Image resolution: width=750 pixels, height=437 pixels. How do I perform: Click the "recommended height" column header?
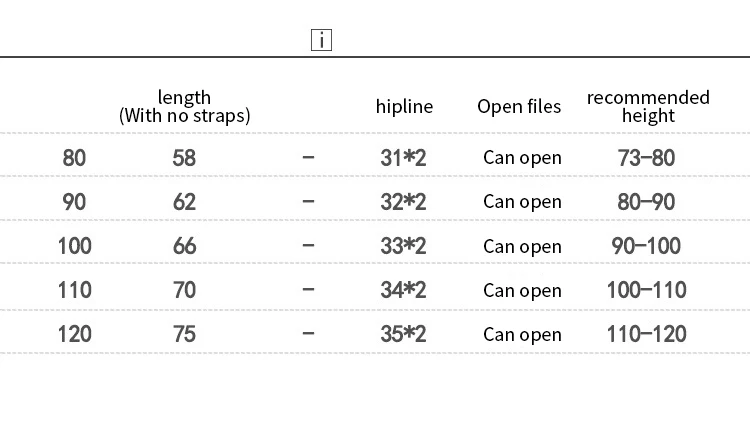(648, 106)
